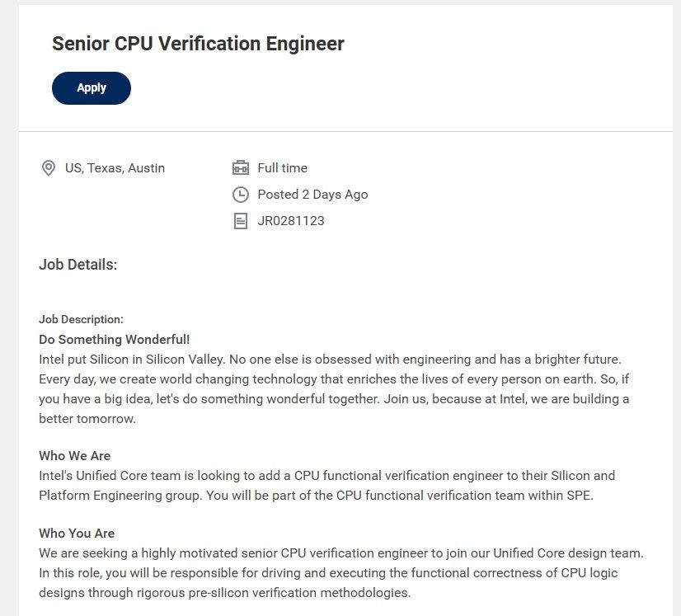Viewport: 681px width, 616px height.
Task: Click the paragraph starting Intel put Silicon
Action: pyautogui.click(x=330, y=379)
